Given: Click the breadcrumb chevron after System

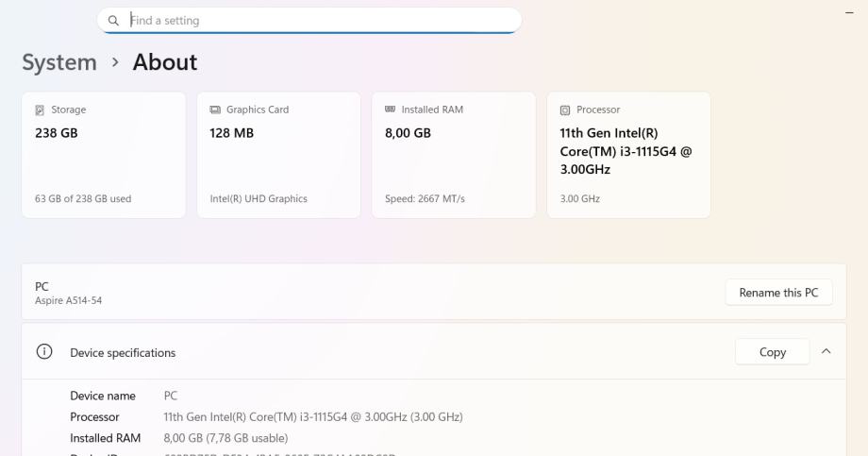Looking at the screenshot, I should 115,62.
